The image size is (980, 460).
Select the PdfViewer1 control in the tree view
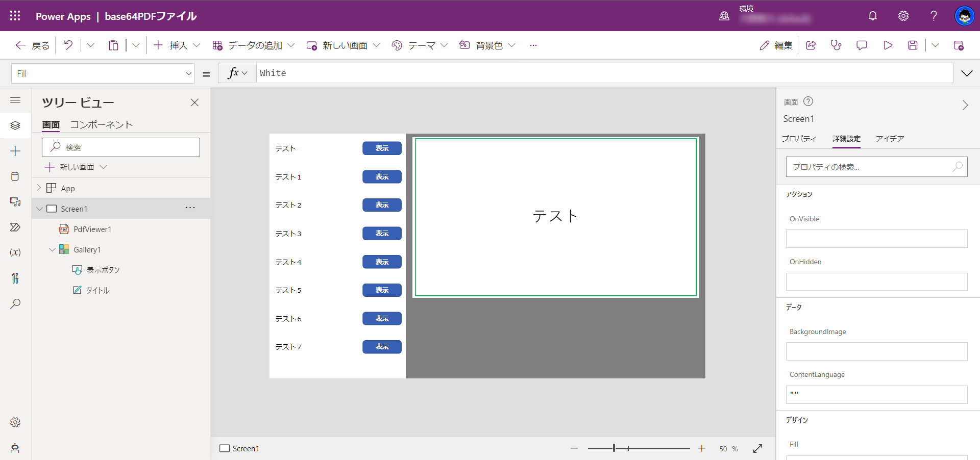click(92, 229)
